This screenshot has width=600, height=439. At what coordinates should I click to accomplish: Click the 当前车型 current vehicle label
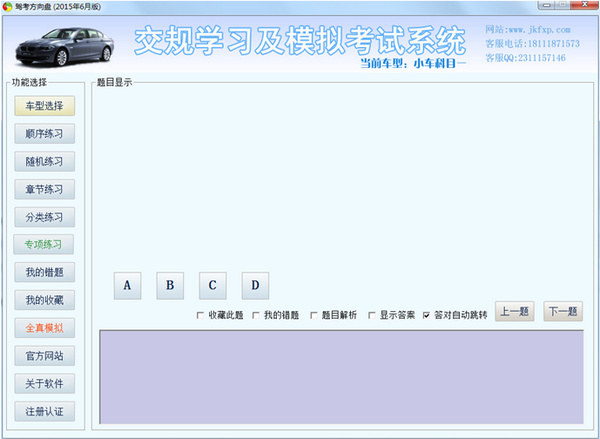(x=414, y=63)
